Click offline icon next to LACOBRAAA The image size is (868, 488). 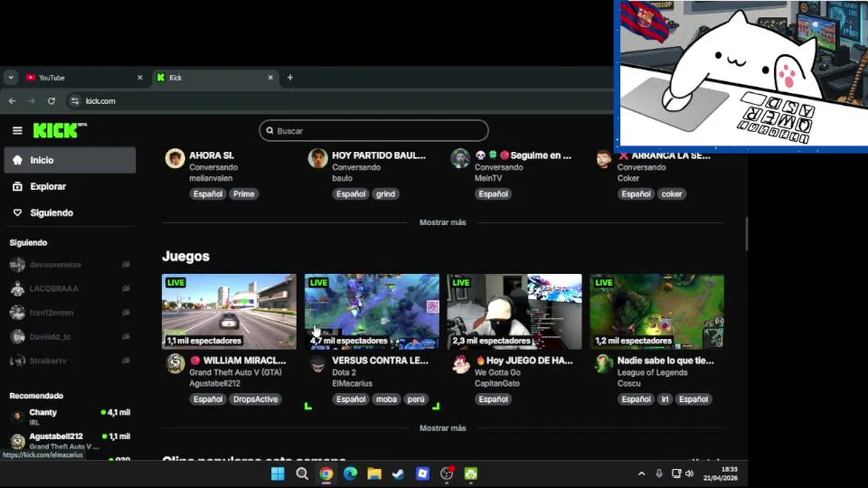tap(125, 289)
